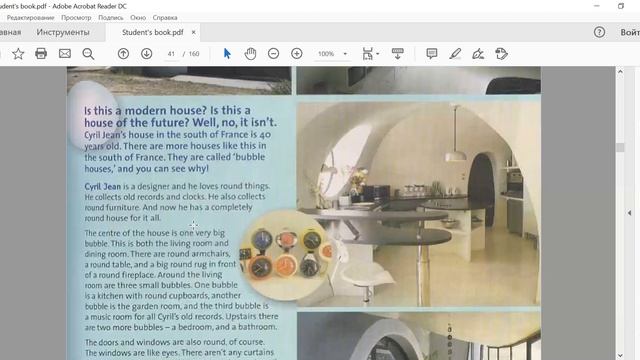Image resolution: width=640 pixels, height=360 pixels.
Task: Add a comment with the speech bubble icon
Action: tap(431, 54)
